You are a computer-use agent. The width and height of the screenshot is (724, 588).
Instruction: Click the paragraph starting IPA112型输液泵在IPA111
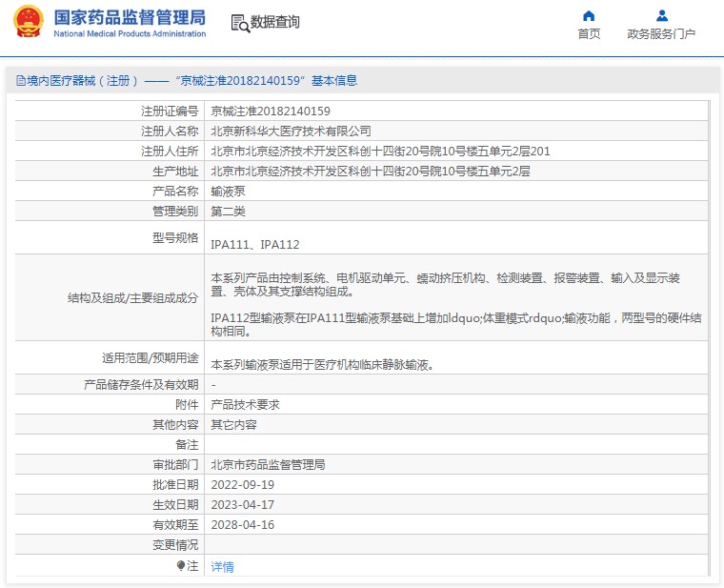pos(456,325)
